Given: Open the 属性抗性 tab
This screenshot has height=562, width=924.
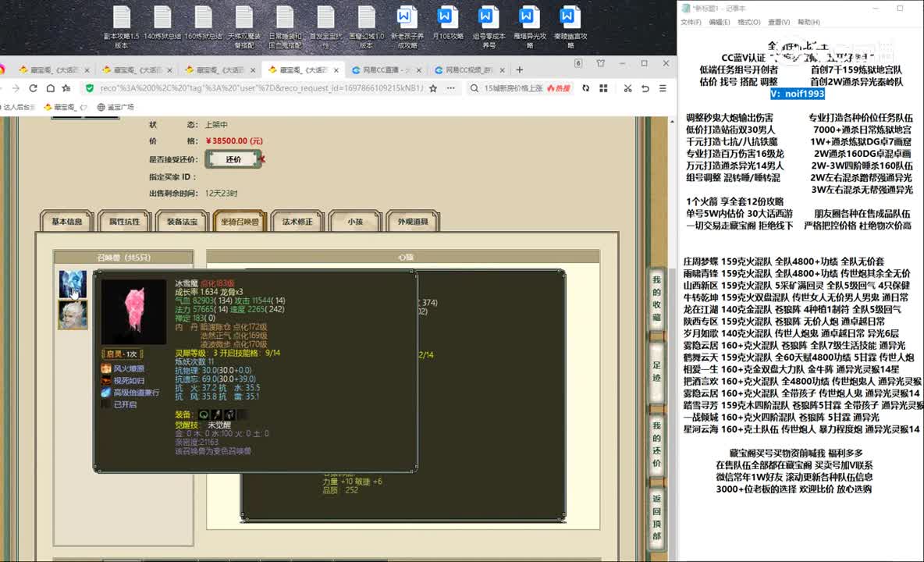Looking at the screenshot, I should click(124, 222).
